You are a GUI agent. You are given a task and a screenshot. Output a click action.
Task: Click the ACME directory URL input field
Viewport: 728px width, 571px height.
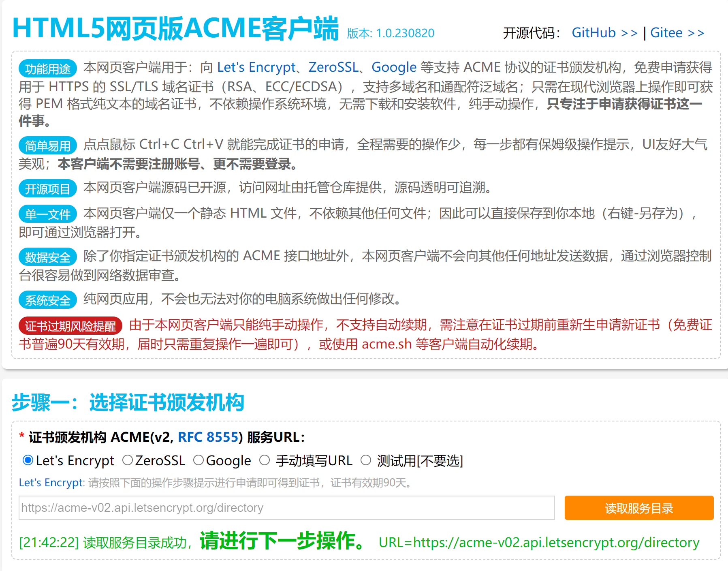(286, 508)
